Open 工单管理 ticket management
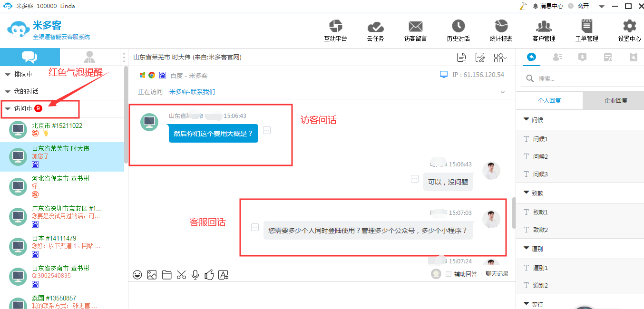The image size is (644, 309). (x=586, y=31)
